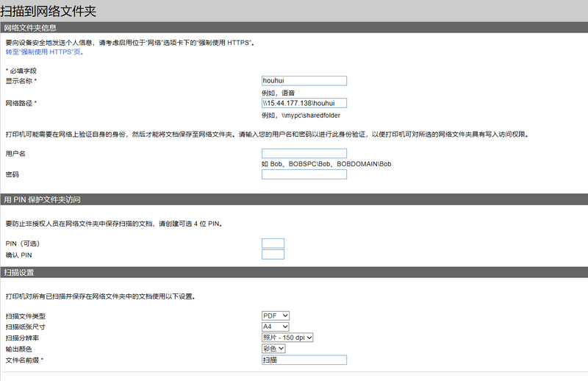Click the 文件名前缀 field containing 扫描

(x=304, y=360)
